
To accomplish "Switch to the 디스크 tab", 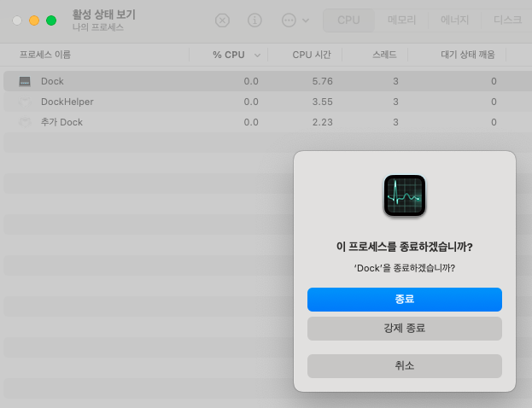I will tap(507, 20).
